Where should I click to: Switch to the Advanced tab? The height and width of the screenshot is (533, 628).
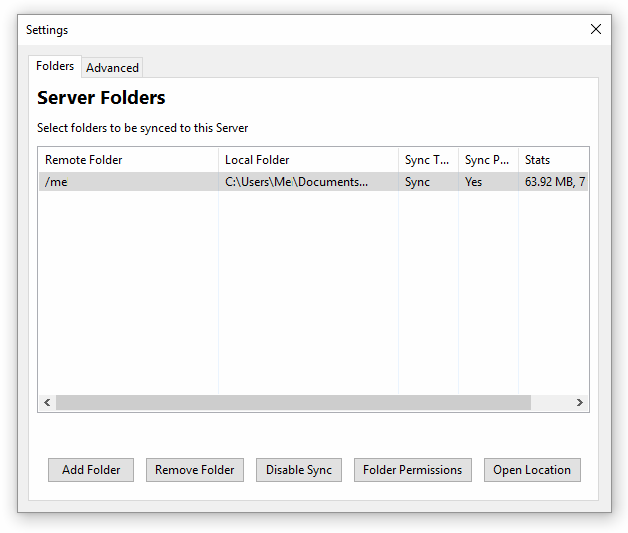(112, 68)
